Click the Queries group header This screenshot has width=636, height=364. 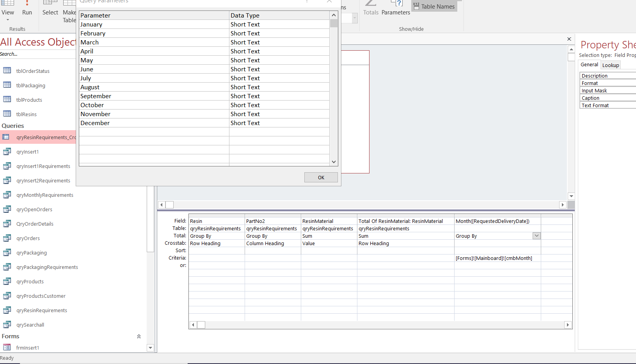point(13,125)
